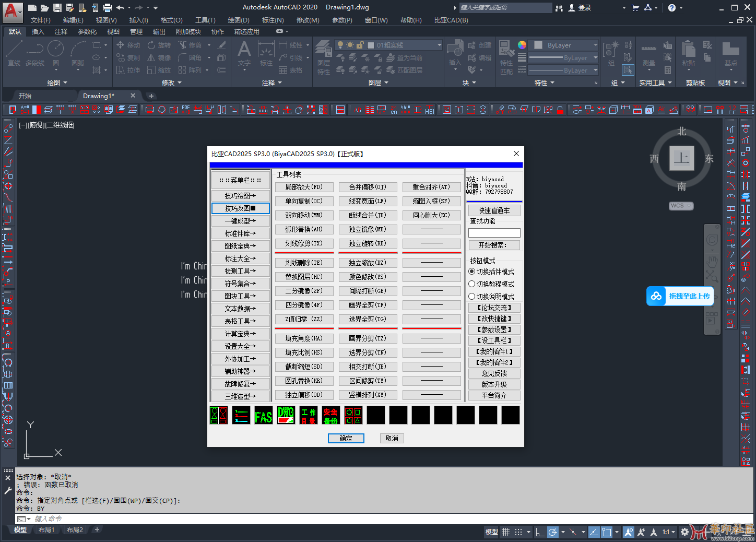Toggle 模型 model space button in status bar
Viewport: 756px width, 542px height.
tap(492, 532)
